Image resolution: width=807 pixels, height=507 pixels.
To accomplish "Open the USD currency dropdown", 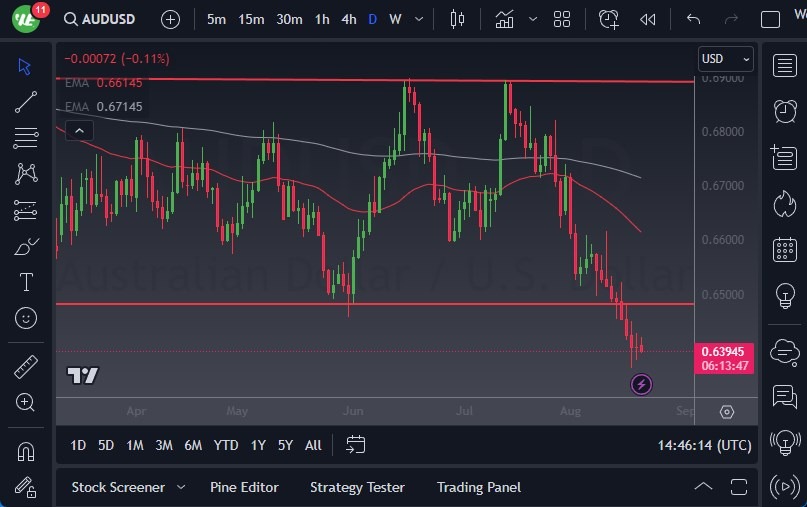I will point(725,59).
